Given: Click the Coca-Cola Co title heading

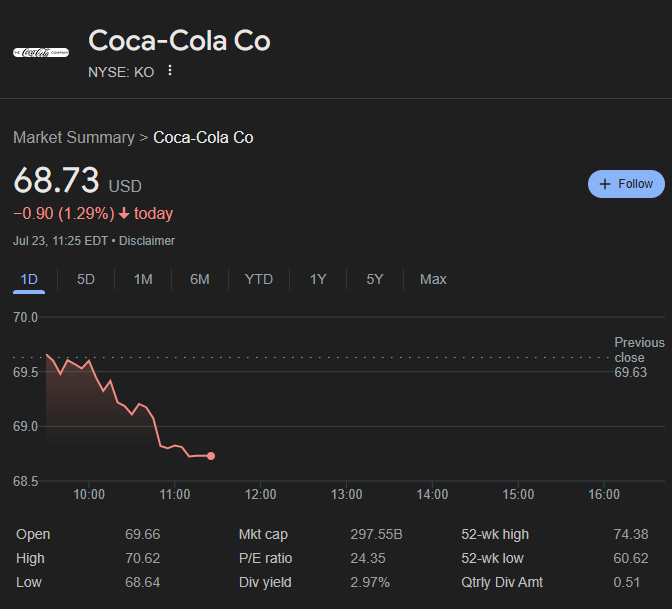Looking at the screenshot, I should [179, 41].
